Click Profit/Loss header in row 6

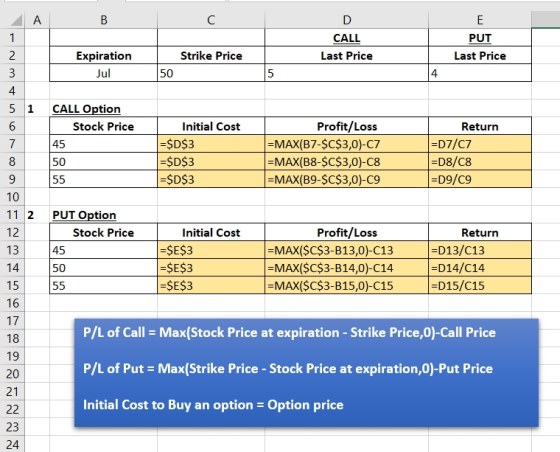[x=347, y=126]
